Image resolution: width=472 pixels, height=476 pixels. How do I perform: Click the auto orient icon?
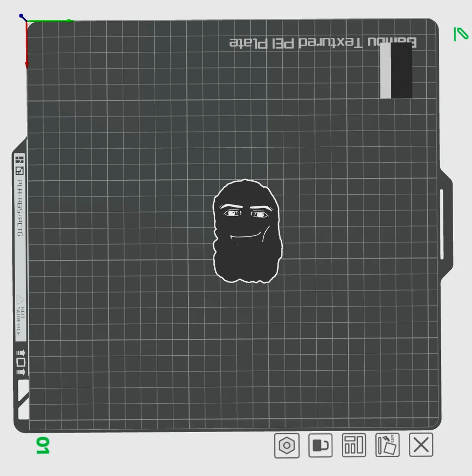click(388, 445)
